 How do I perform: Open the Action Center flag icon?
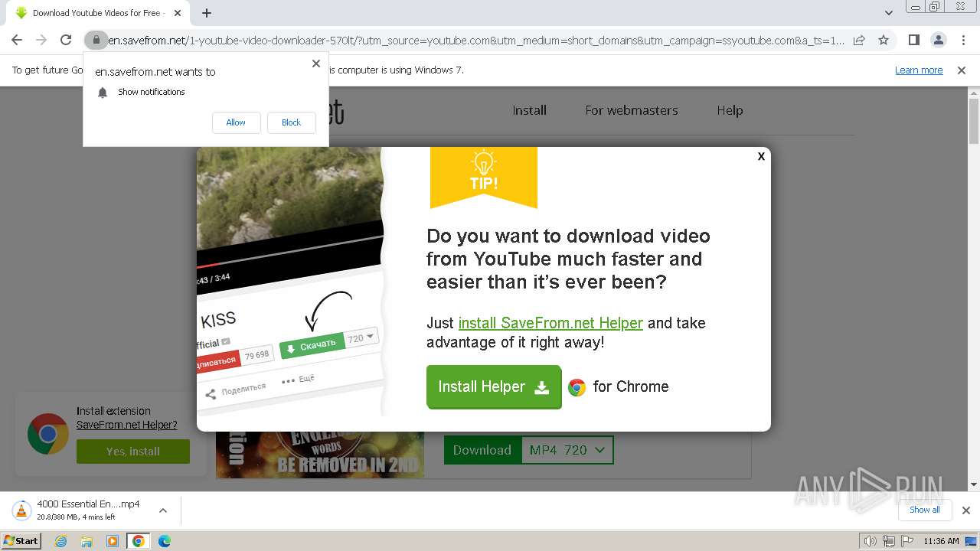click(906, 541)
